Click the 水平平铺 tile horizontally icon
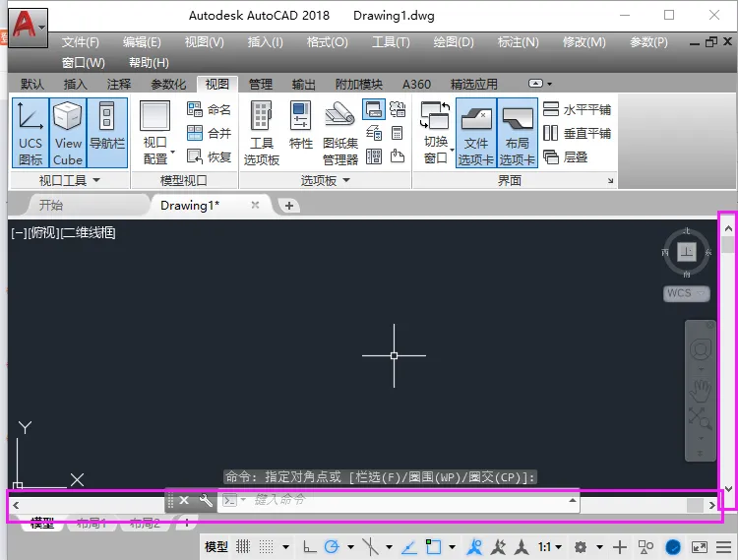Screen dimensions: 738x560 click(x=550, y=109)
